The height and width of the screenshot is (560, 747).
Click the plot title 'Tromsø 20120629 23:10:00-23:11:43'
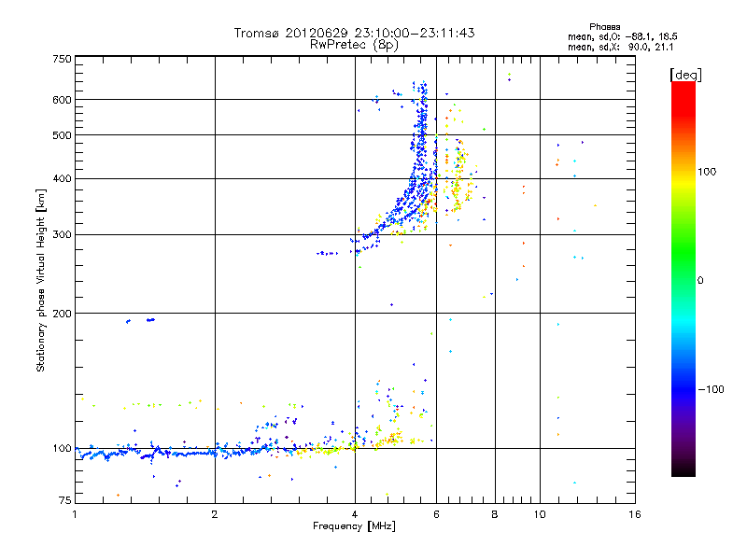pos(354,33)
